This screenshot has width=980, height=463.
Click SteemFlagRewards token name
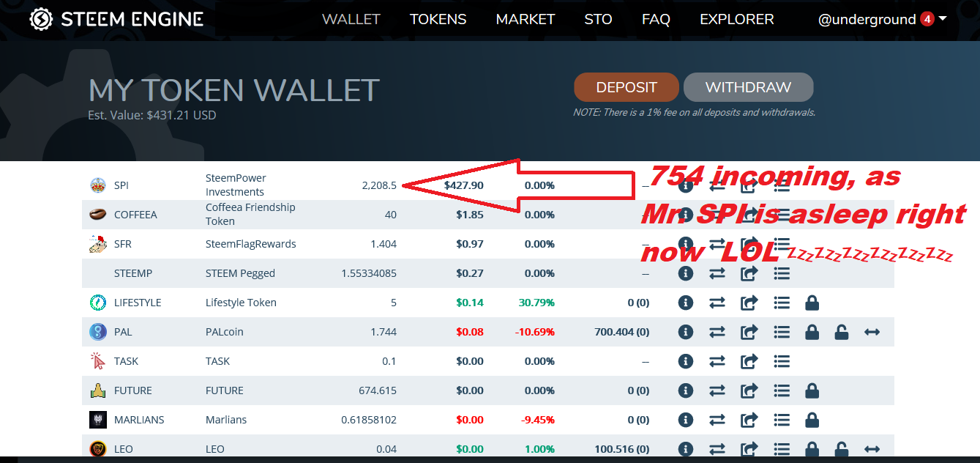pos(251,244)
